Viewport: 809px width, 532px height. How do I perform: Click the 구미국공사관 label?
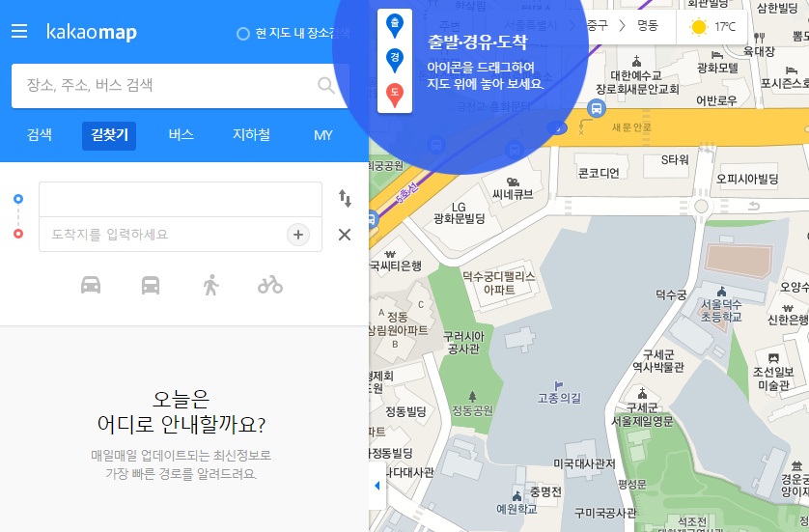click(x=605, y=513)
